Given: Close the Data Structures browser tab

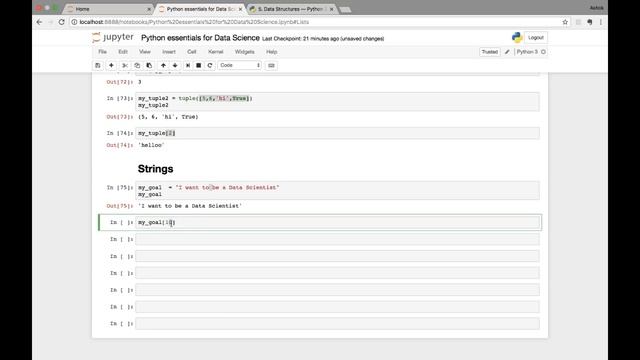Looking at the screenshot, I should (x=331, y=9).
